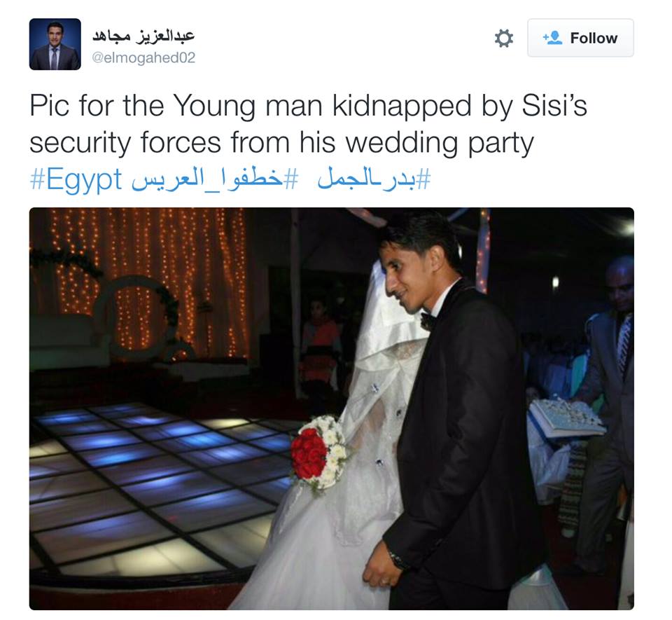The width and height of the screenshot is (672, 620).
Task: Open the gear settings icon beside Follow
Action: coord(503,38)
